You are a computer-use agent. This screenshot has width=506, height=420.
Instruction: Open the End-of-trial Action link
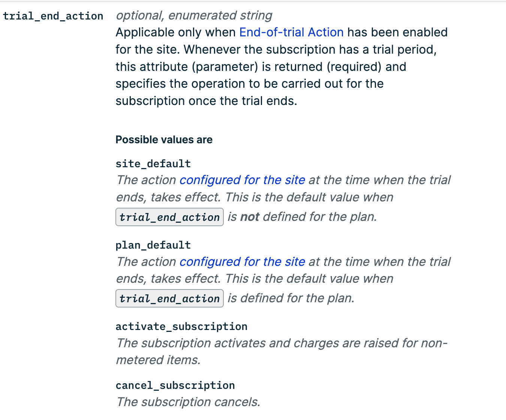[x=291, y=32]
